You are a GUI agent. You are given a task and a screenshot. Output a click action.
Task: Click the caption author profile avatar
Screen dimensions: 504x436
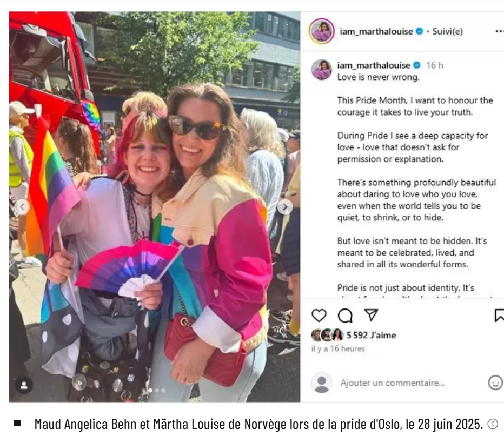[x=321, y=69]
